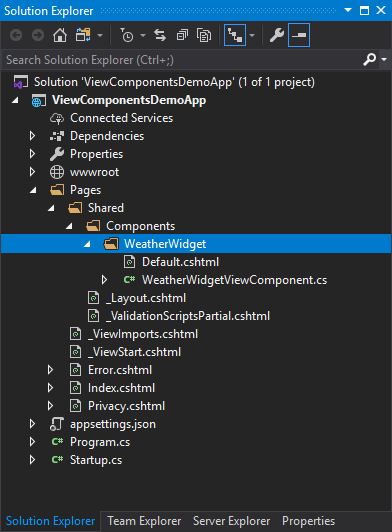Toggle the nested files view button
Image resolution: width=392 pixels, height=532 pixels.
coord(235,35)
